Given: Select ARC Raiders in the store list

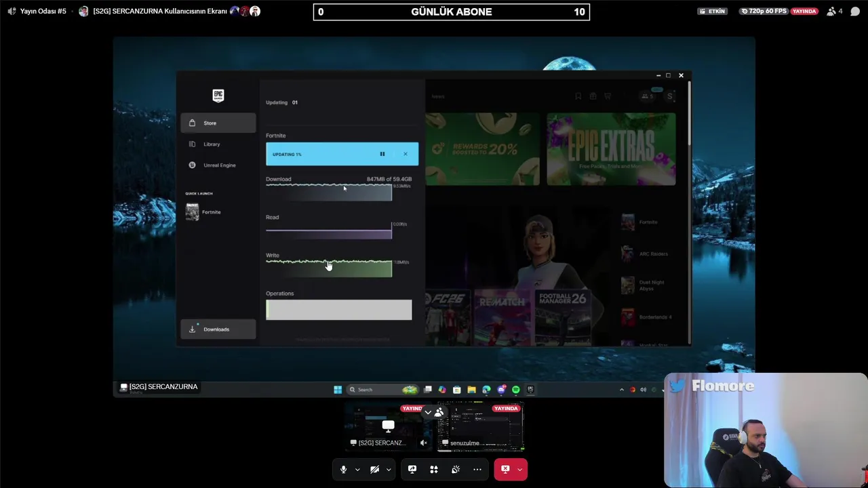Looking at the screenshot, I should coord(644,254).
